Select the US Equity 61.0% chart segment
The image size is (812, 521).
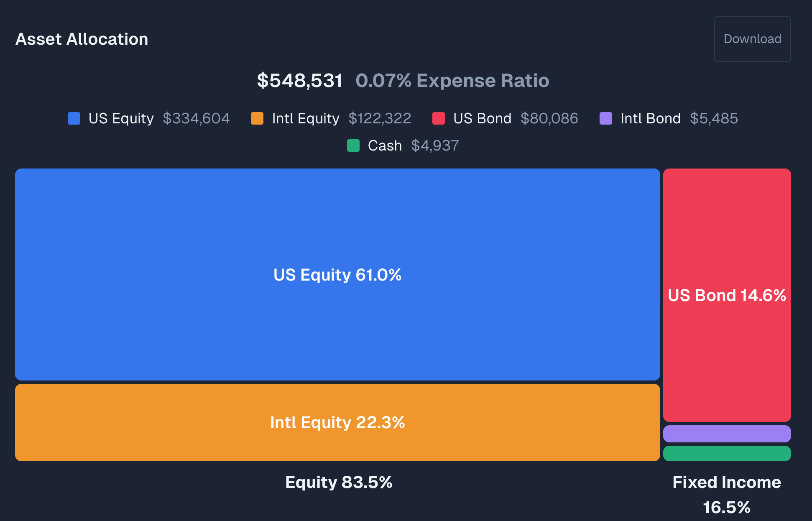(x=337, y=275)
